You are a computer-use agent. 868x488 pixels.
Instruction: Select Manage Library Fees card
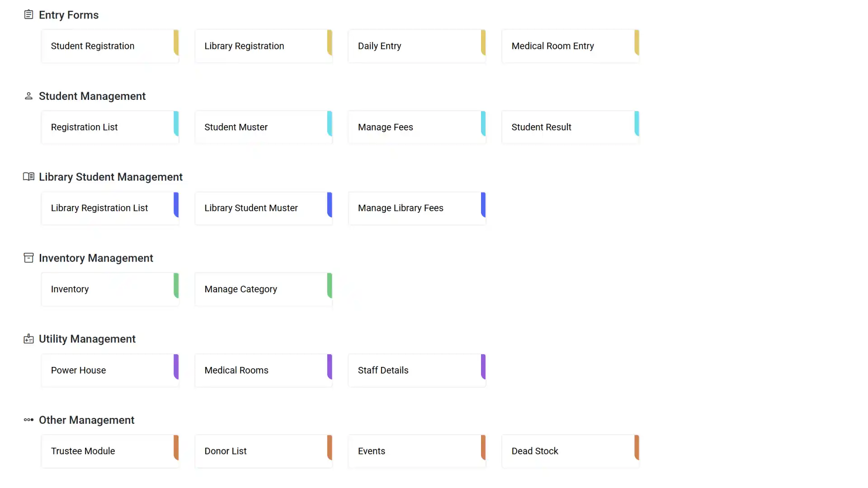click(417, 208)
